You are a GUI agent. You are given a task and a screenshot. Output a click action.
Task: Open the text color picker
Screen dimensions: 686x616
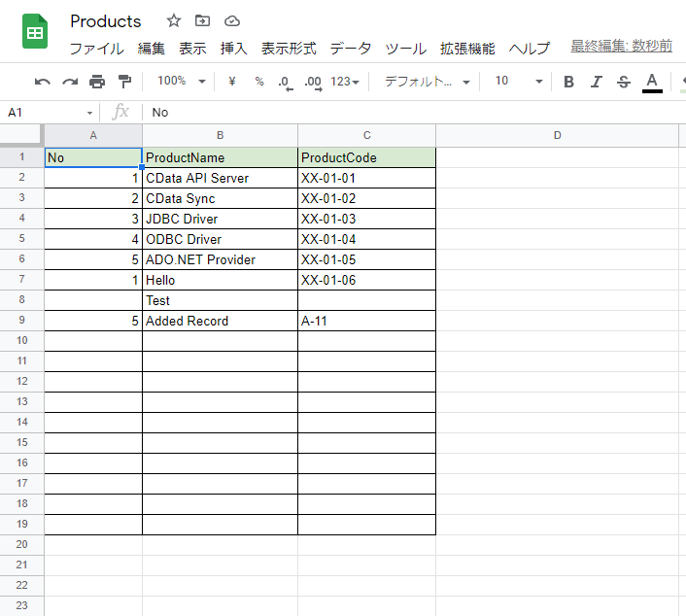tap(652, 83)
